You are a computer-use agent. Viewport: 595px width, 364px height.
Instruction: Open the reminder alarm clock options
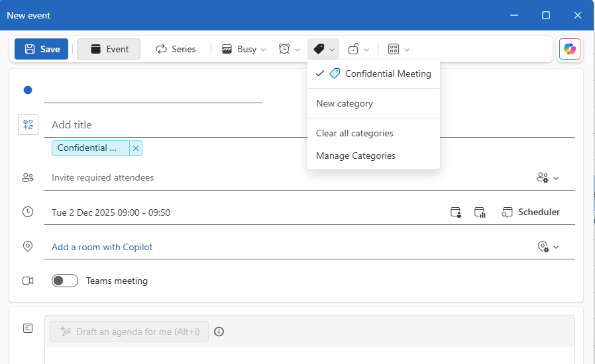289,49
